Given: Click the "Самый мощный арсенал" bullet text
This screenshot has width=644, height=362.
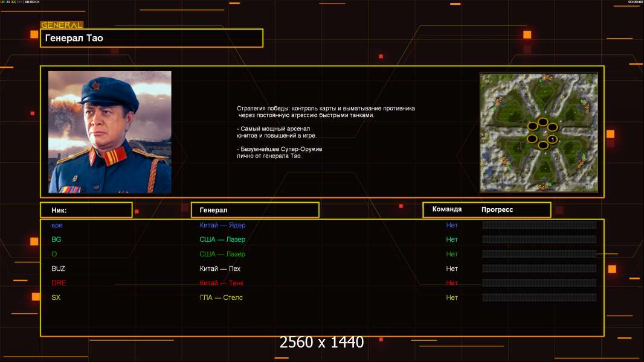Looking at the screenshot, I should click(277, 132).
